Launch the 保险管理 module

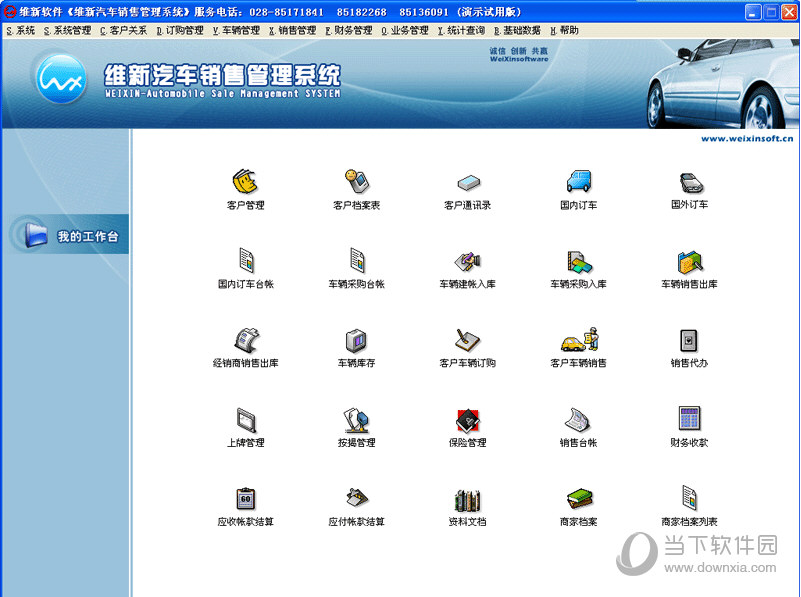468,420
